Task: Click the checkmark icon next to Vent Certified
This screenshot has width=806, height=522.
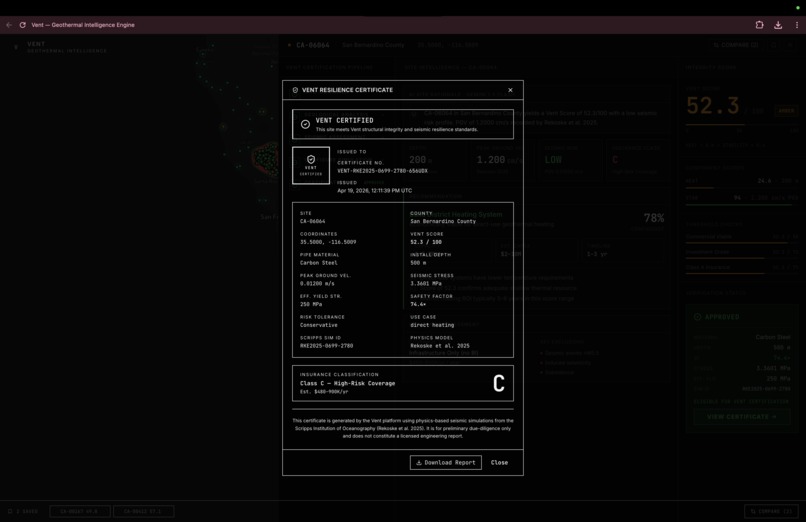Action: click(x=305, y=124)
